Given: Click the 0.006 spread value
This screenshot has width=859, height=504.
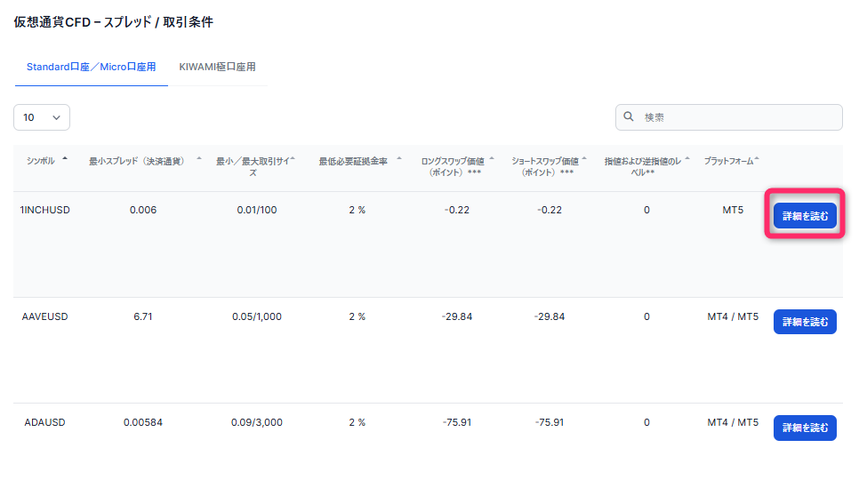Looking at the screenshot, I should 143,210.
